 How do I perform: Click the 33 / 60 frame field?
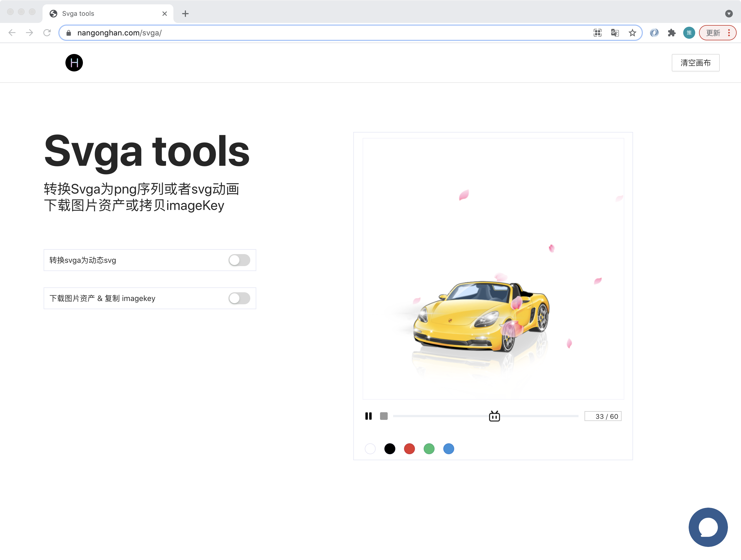603,416
